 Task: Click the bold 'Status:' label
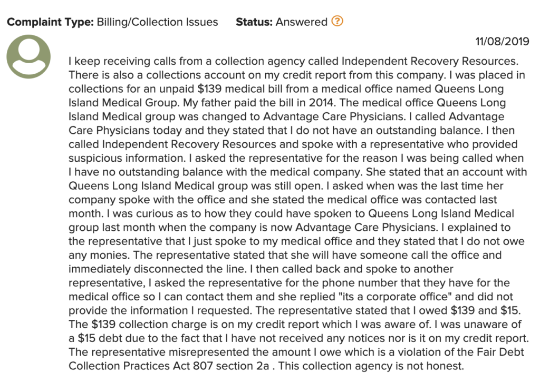pos(254,22)
